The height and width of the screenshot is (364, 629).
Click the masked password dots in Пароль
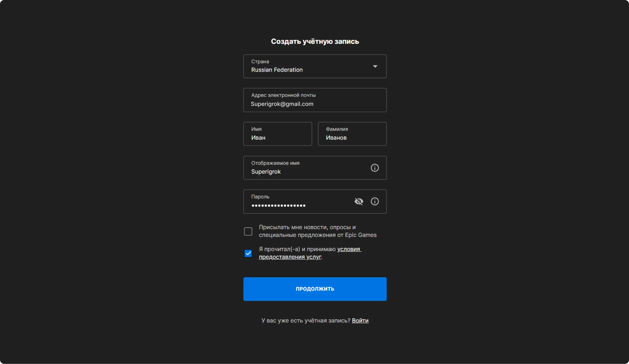(278, 206)
